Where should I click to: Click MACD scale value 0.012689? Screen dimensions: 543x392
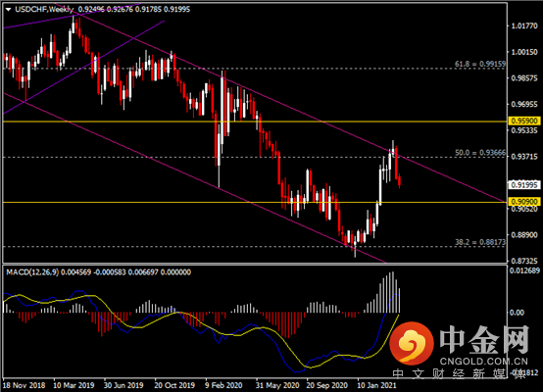[x=524, y=270]
